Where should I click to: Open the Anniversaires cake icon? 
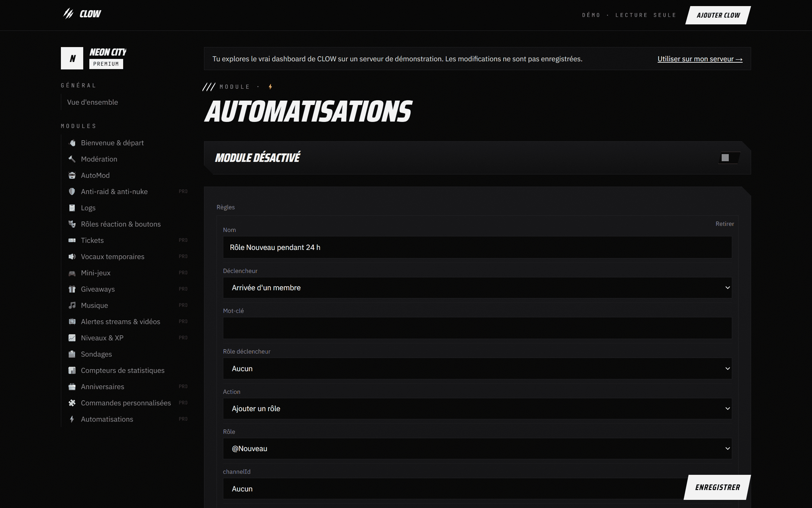(x=72, y=387)
